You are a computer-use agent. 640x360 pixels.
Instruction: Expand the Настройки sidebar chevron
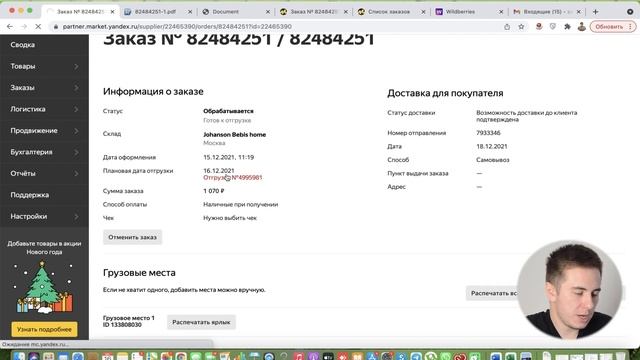(x=76, y=216)
